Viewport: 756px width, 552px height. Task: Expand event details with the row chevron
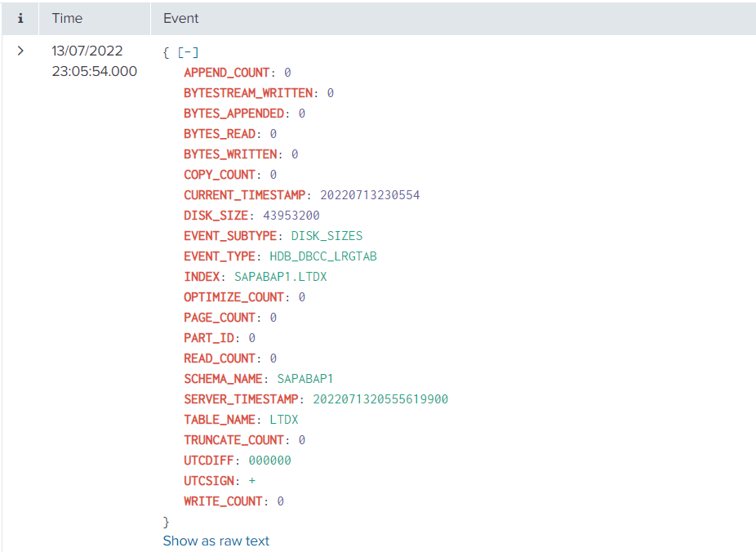(x=20, y=51)
